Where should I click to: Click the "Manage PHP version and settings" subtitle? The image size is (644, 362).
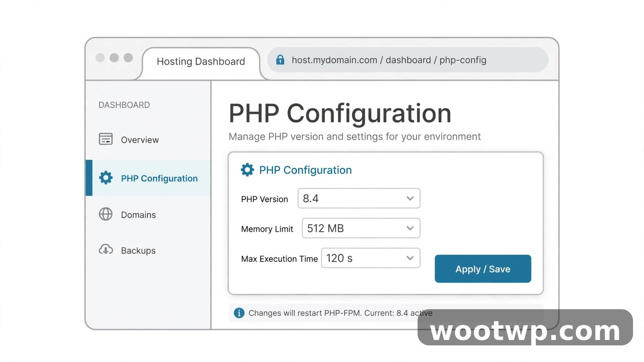click(355, 137)
